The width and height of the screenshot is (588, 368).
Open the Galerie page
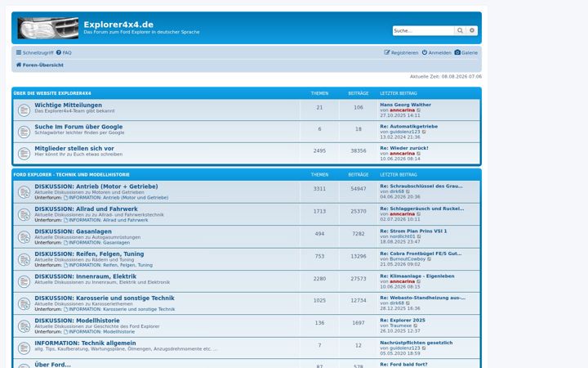click(x=466, y=52)
